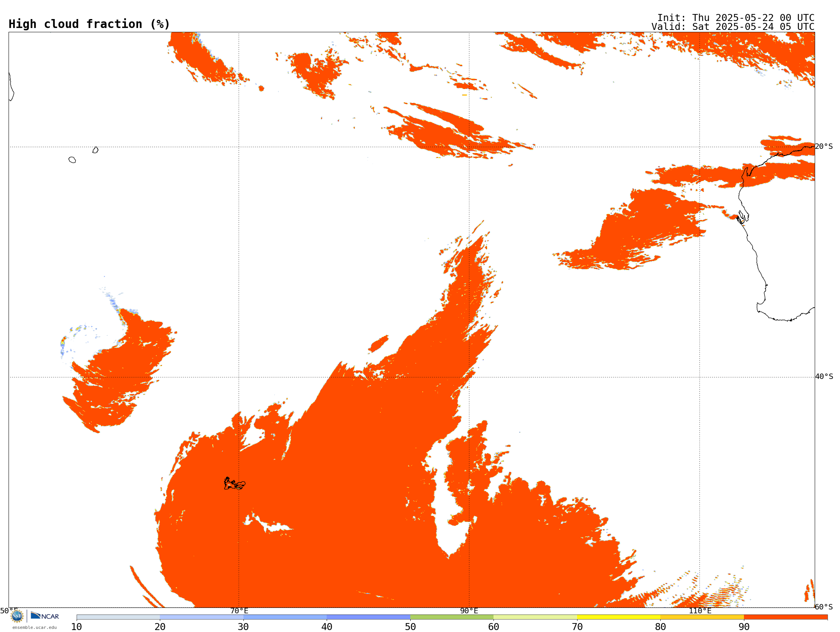Click the 50–60 green colorbar segment
840x632 pixels.
[x=452, y=617]
